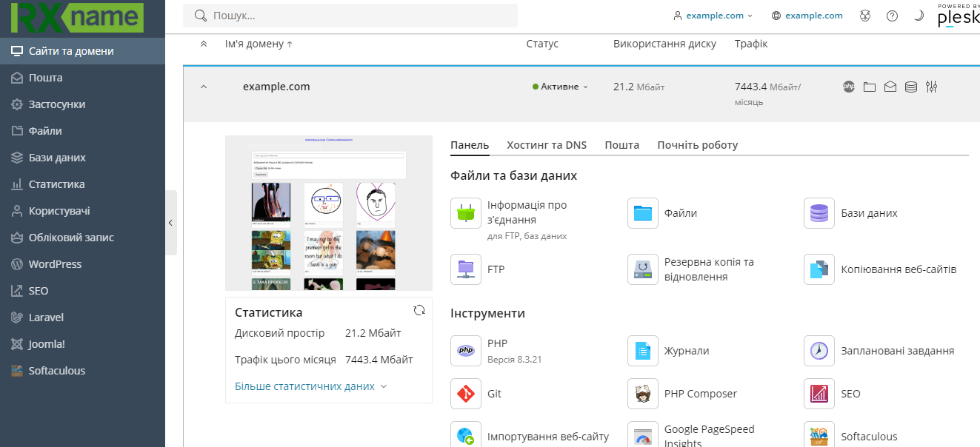The width and height of the screenshot is (980, 447).
Task: Expand Більше статистичних даних
Action: 310,386
